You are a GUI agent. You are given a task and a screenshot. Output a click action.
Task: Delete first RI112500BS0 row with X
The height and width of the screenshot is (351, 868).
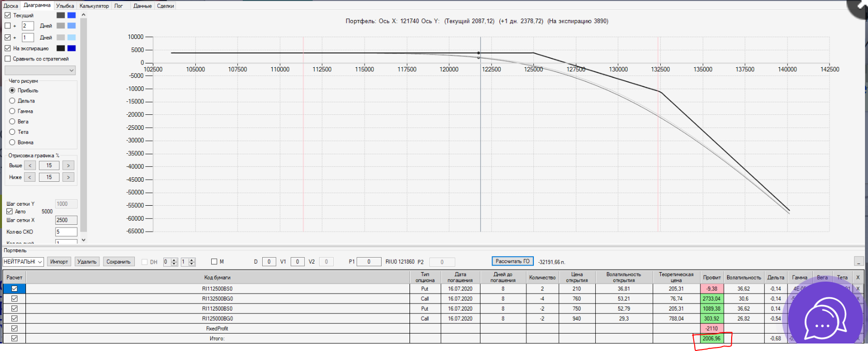click(858, 289)
